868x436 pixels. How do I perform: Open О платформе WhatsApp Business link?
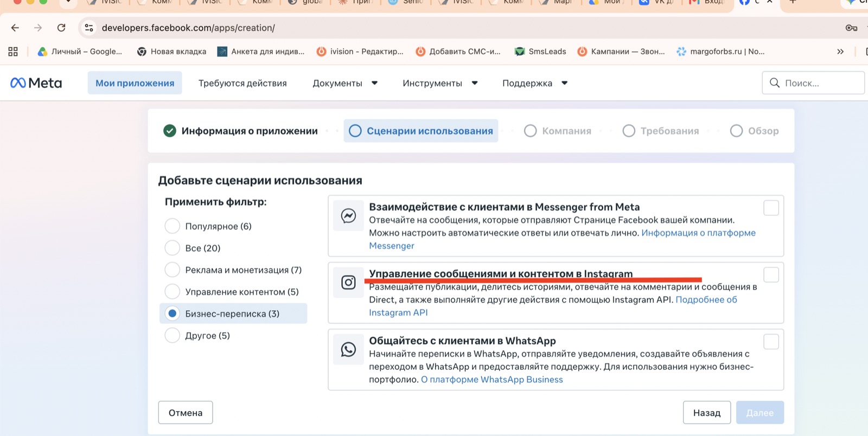click(x=492, y=379)
